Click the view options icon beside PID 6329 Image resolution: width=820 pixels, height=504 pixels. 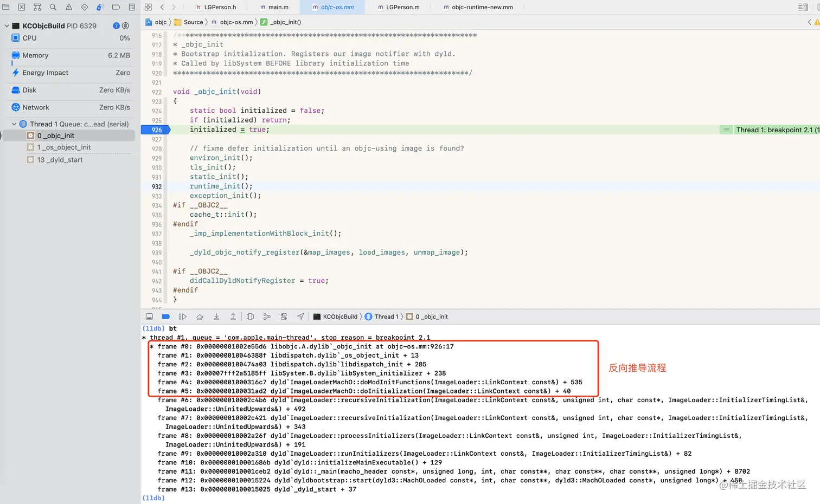[125, 25]
